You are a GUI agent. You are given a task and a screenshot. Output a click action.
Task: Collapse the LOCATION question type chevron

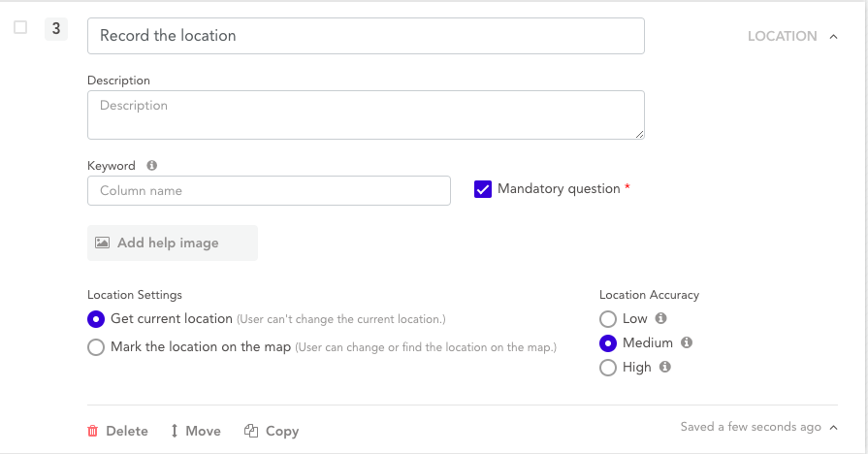pos(833,37)
